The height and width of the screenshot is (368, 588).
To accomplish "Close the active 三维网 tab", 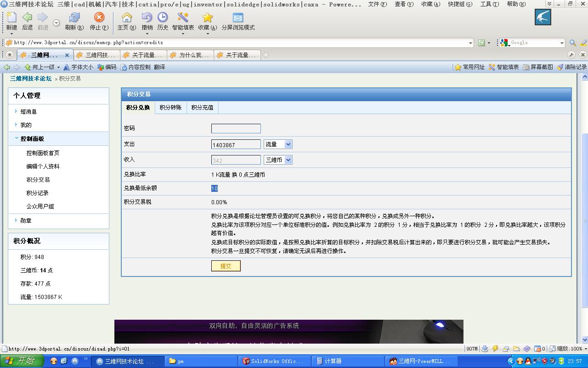I will click(x=67, y=55).
